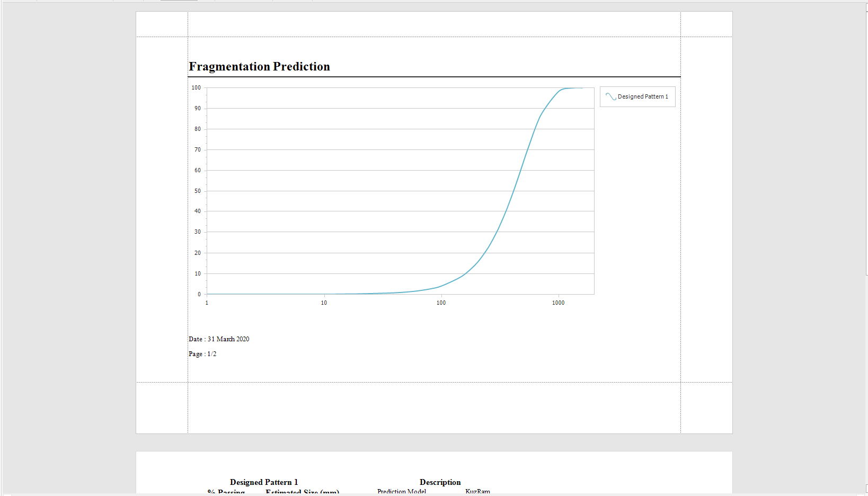Click the 1 label on the horizontal axis

point(207,303)
